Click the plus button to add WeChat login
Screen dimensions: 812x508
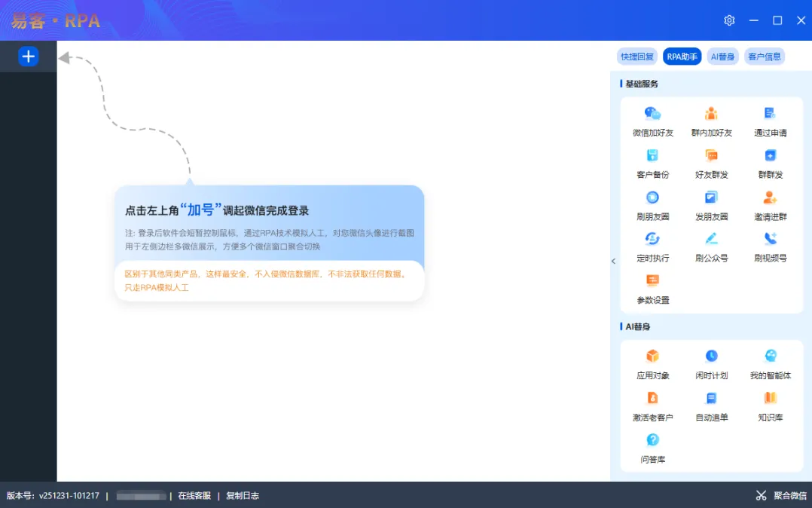29,56
